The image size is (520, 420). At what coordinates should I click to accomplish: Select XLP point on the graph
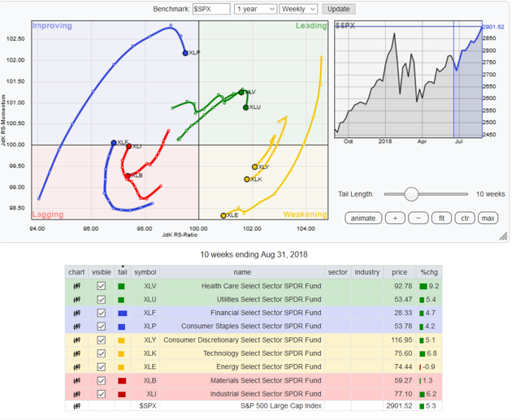point(185,53)
